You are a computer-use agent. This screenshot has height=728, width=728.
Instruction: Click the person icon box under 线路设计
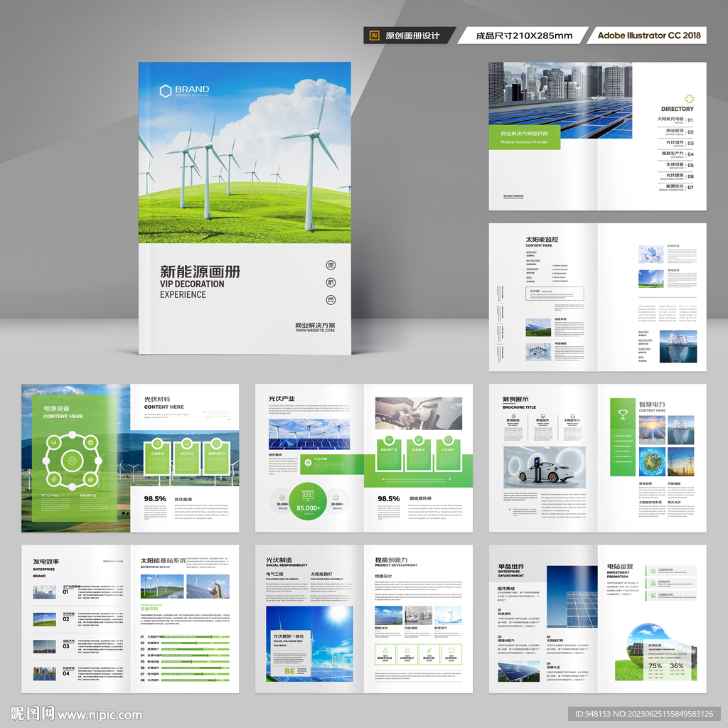pos(385,654)
